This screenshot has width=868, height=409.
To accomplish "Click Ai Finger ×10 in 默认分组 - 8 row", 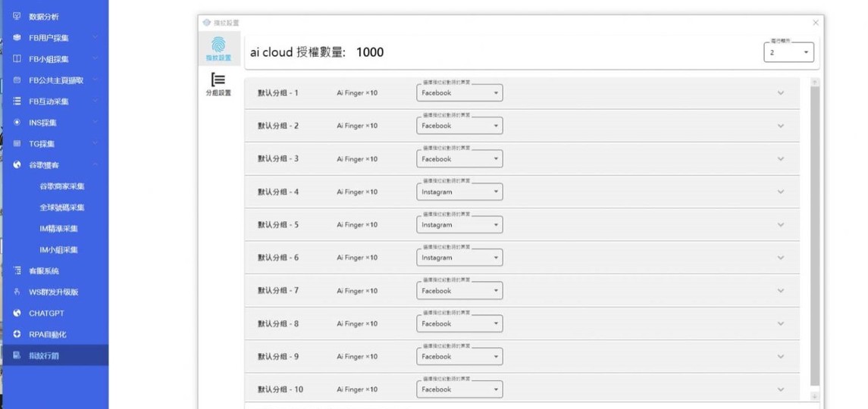I will 357,323.
